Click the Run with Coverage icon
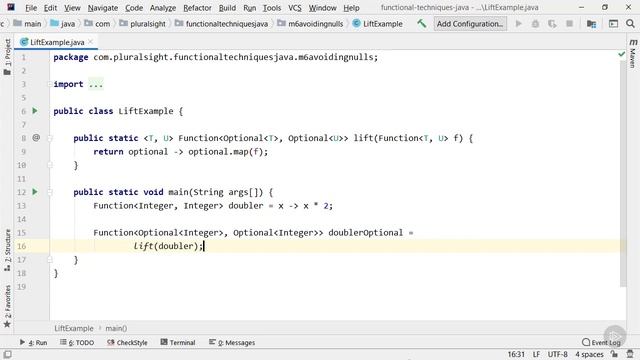This screenshot has width=640, height=360. pos(552,24)
